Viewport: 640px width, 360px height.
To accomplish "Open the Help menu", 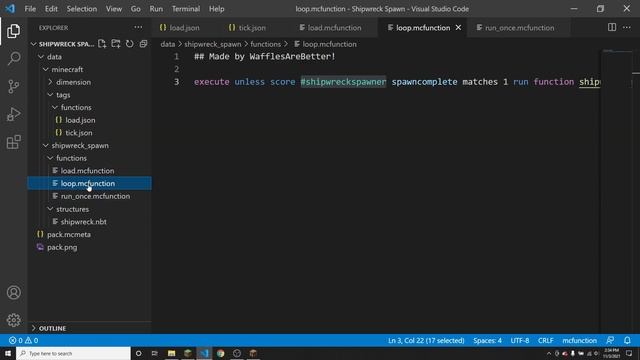I will [x=216, y=9].
